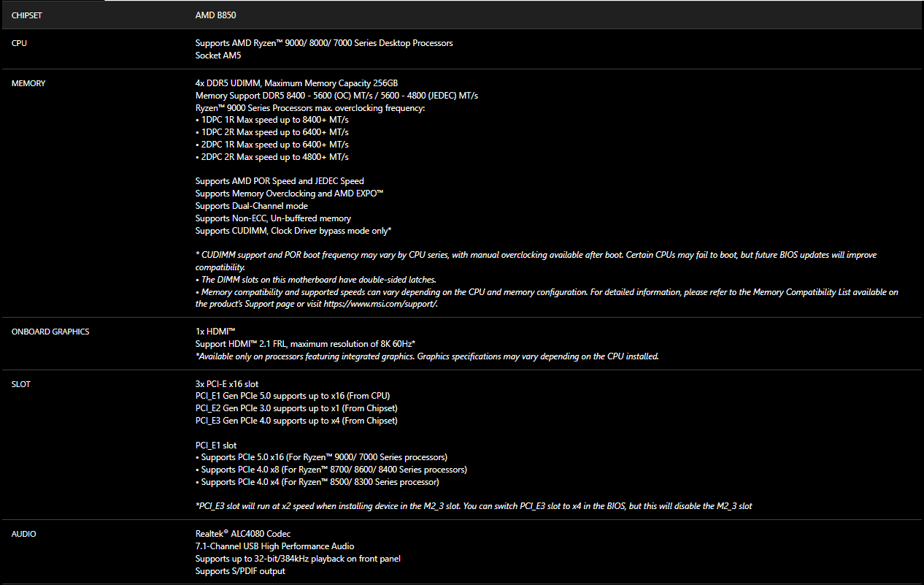The height and width of the screenshot is (585, 924).
Task: Click the CUDIMM Clock Driver bypass line
Action: [x=293, y=231]
